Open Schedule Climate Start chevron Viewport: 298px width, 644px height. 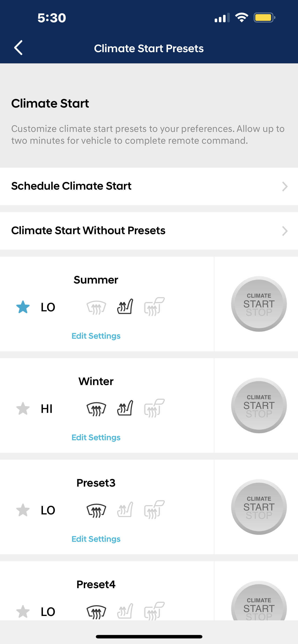tap(285, 186)
